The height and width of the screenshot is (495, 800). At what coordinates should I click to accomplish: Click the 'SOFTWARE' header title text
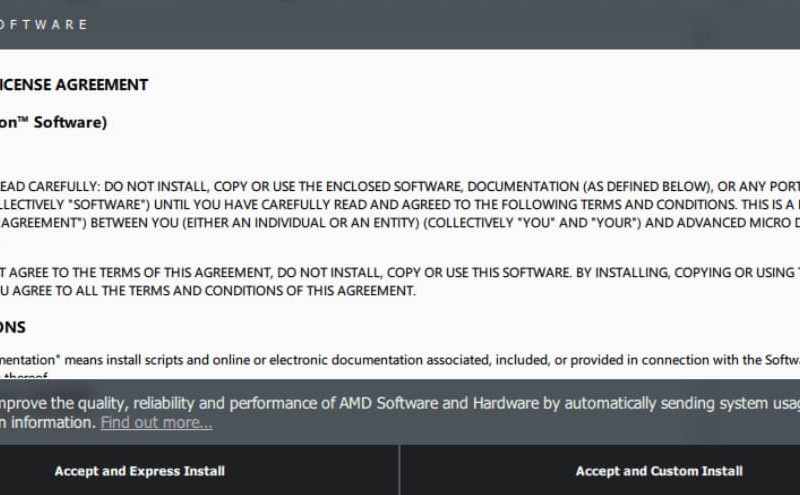point(44,24)
